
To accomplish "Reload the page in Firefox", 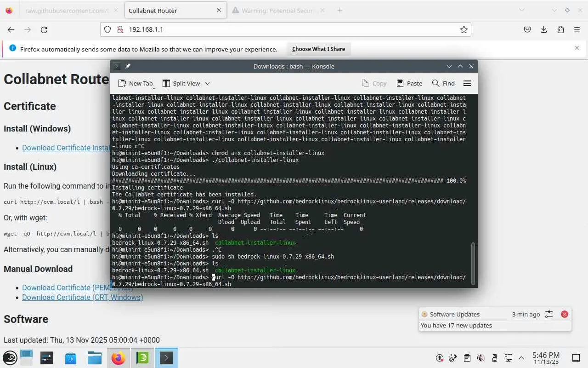I will coord(44,29).
